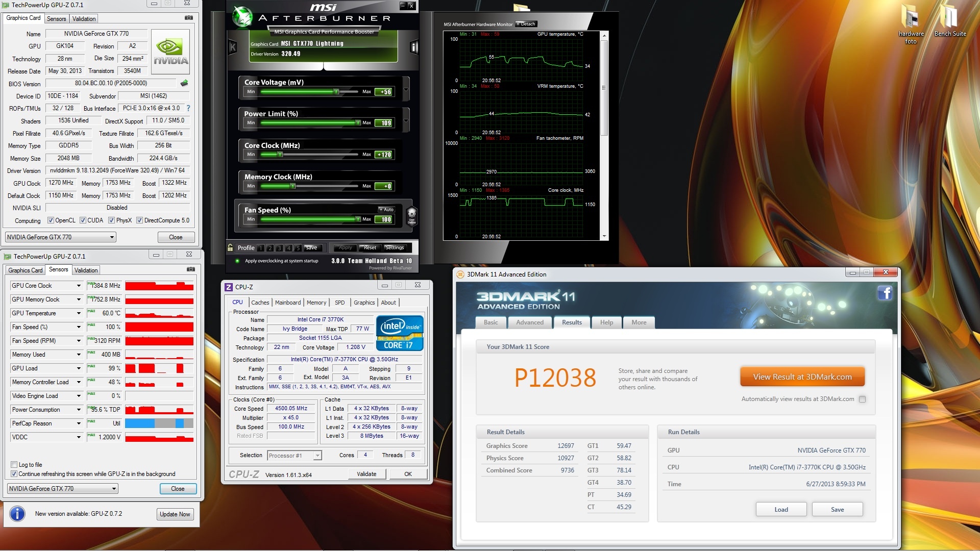Open the Advanced tab in 3DMark 11
The height and width of the screenshot is (551, 980).
pyautogui.click(x=529, y=322)
